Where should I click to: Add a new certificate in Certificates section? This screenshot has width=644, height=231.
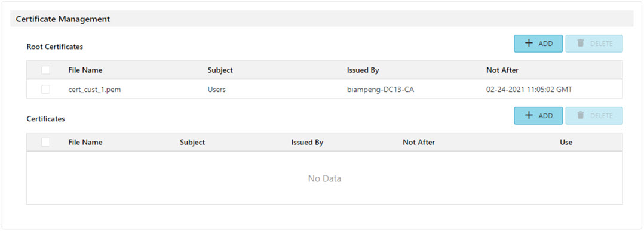click(538, 116)
